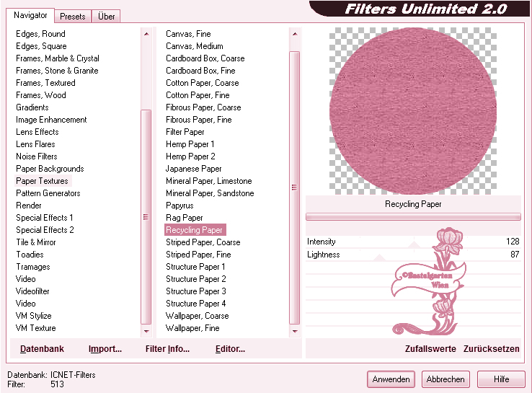Click the Import... button
Screen dimensions: 532x393
click(x=105, y=349)
